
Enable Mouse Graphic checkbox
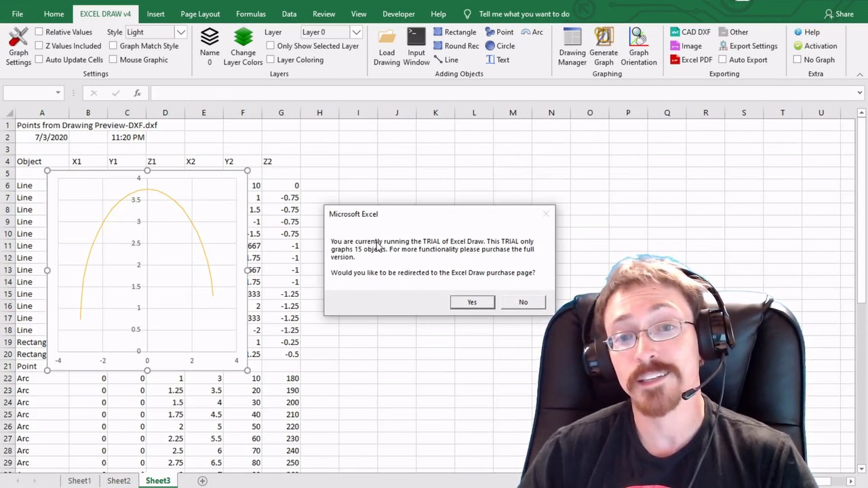click(x=113, y=60)
